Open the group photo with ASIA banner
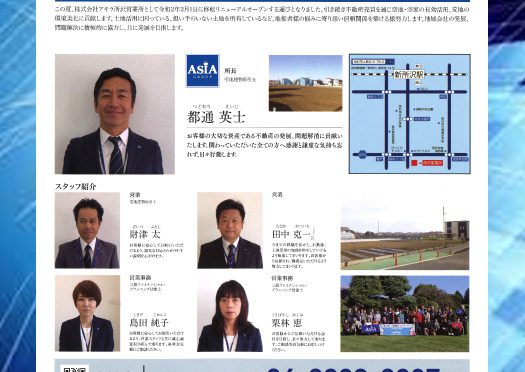 pos(405,314)
